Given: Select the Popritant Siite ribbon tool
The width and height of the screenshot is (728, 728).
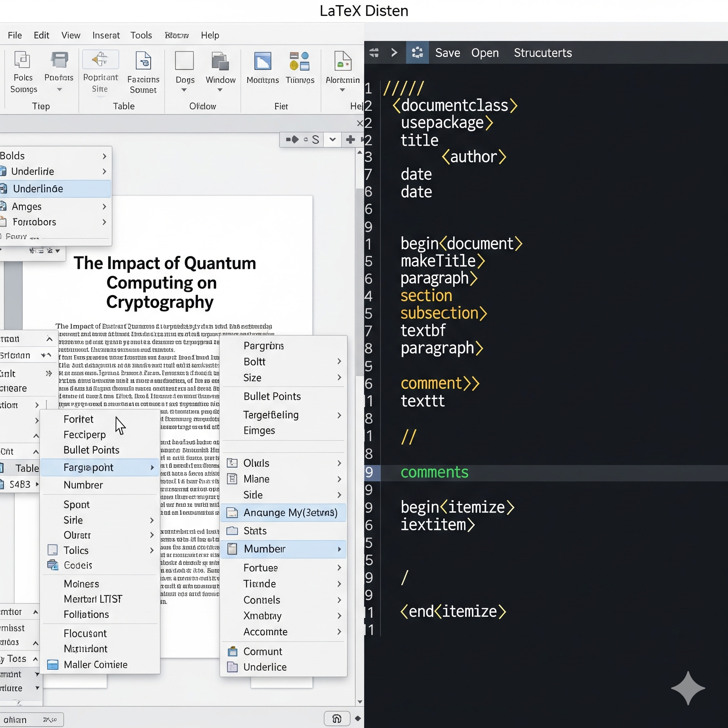Looking at the screenshot, I should pyautogui.click(x=100, y=60).
